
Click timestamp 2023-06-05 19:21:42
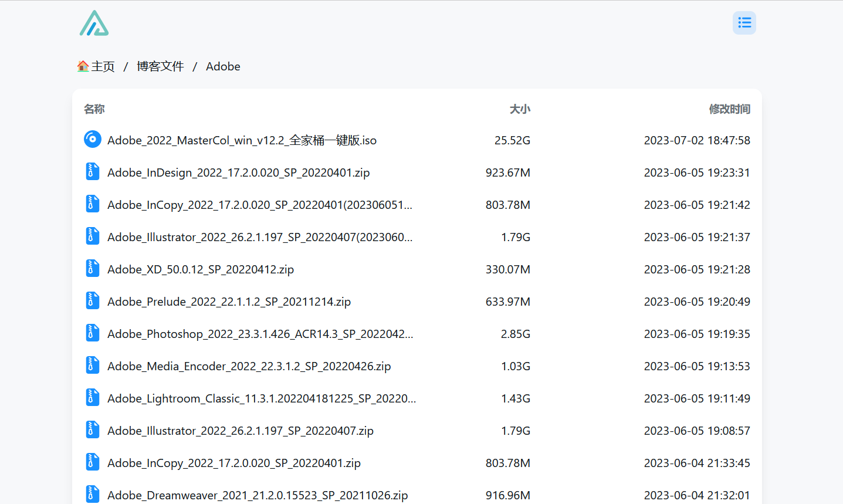point(697,205)
